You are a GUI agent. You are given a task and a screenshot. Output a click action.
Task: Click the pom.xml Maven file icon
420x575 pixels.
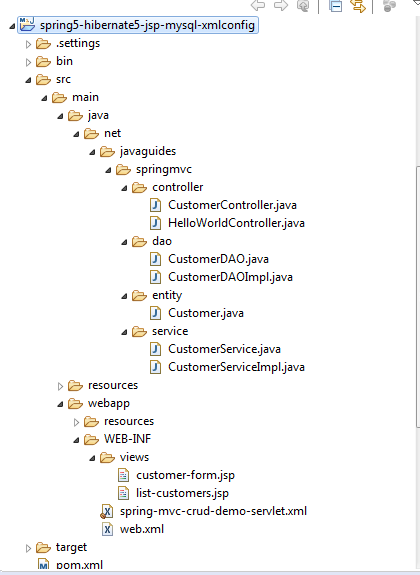[x=44, y=564]
